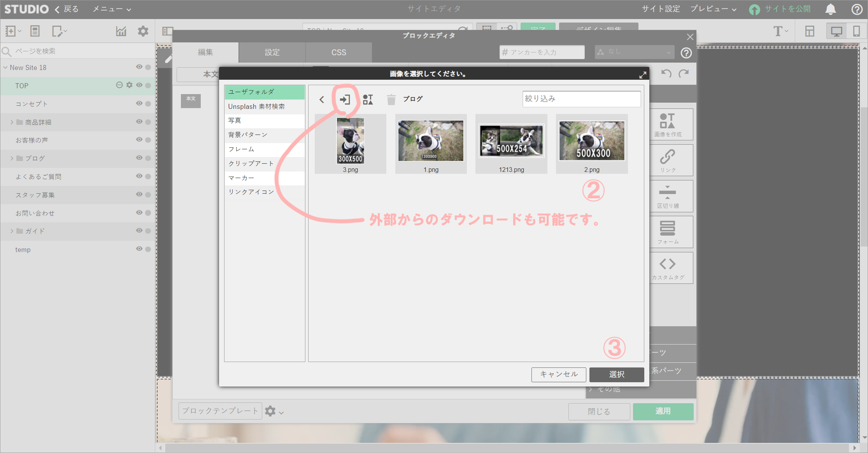Open the メニュー dropdown
The height and width of the screenshot is (453, 868).
click(112, 9)
